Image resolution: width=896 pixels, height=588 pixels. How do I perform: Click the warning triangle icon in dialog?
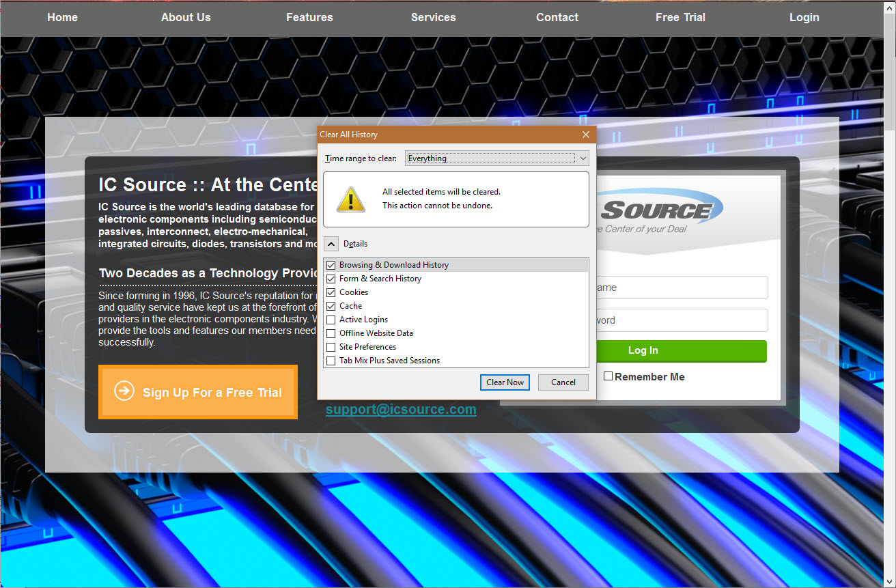[x=350, y=199]
